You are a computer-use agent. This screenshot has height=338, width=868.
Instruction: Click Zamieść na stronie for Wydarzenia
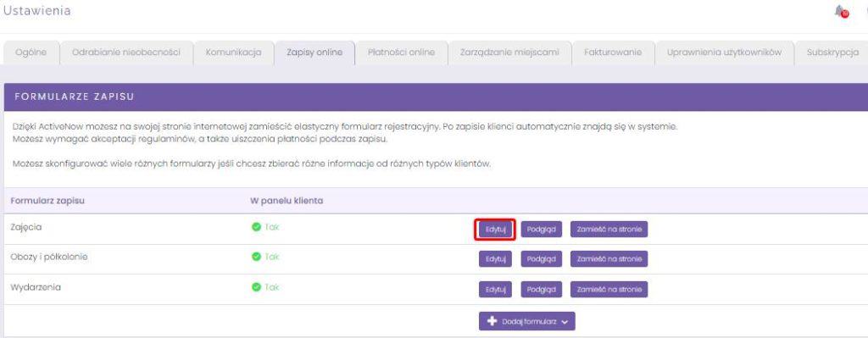pos(609,290)
